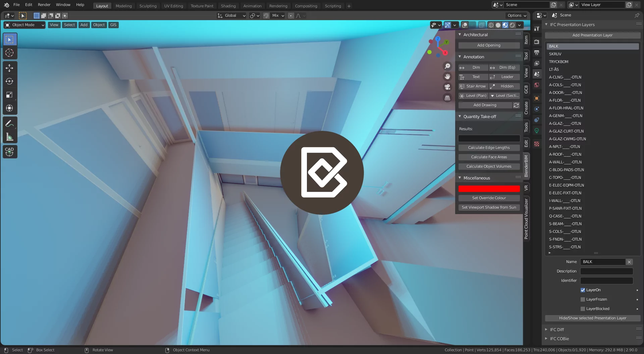Collapse the IFC Presentation Layers panel
644x354 pixels.
[546, 24]
